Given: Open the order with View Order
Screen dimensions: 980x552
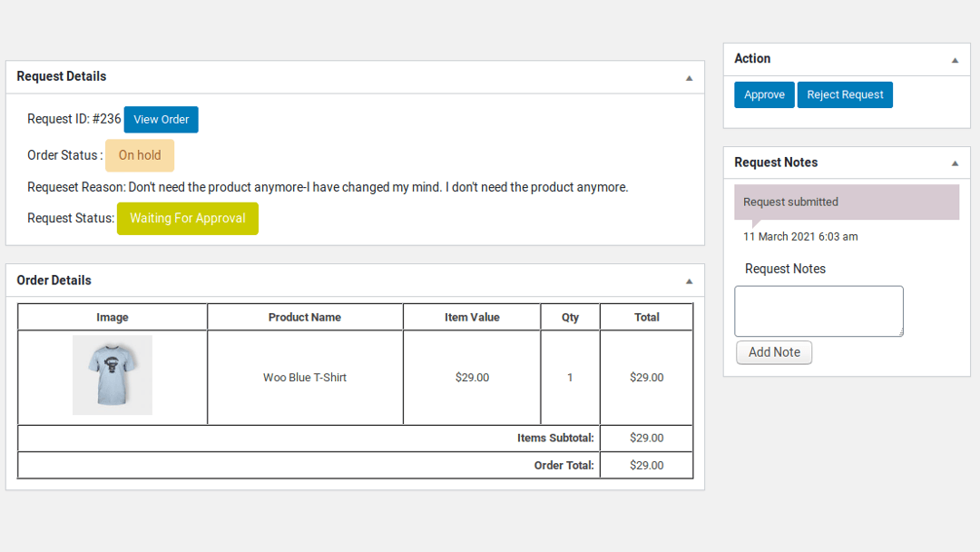Looking at the screenshot, I should coord(162,120).
